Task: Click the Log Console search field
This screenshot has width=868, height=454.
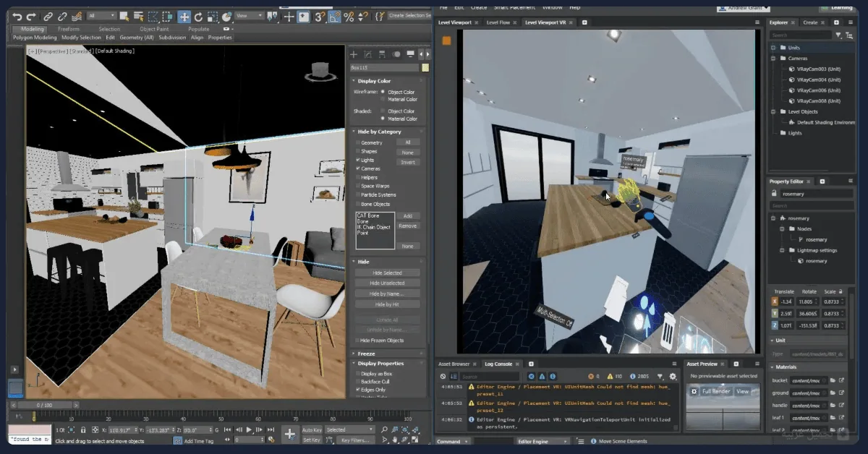Action: pos(490,377)
